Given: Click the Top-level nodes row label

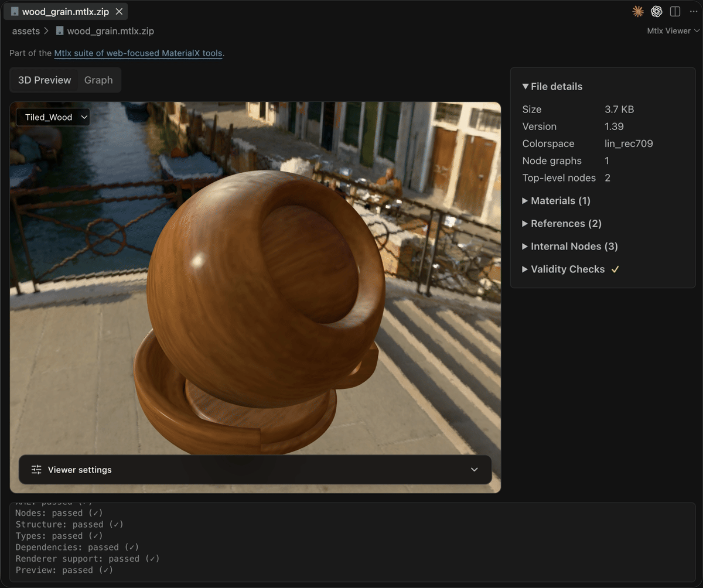Looking at the screenshot, I should [559, 177].
